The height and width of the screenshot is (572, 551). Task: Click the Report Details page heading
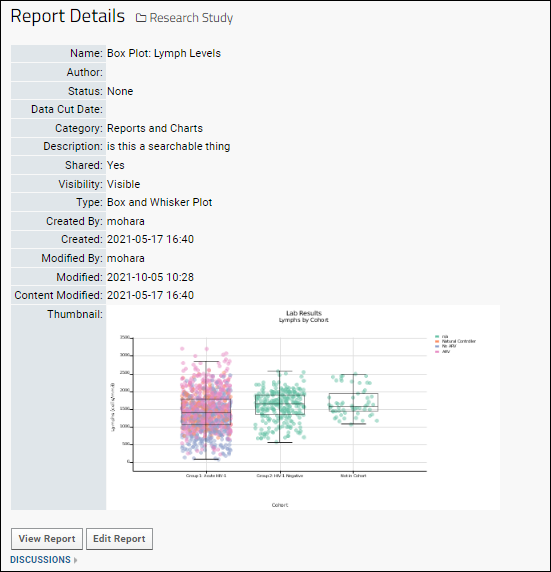tap(68, 16)
